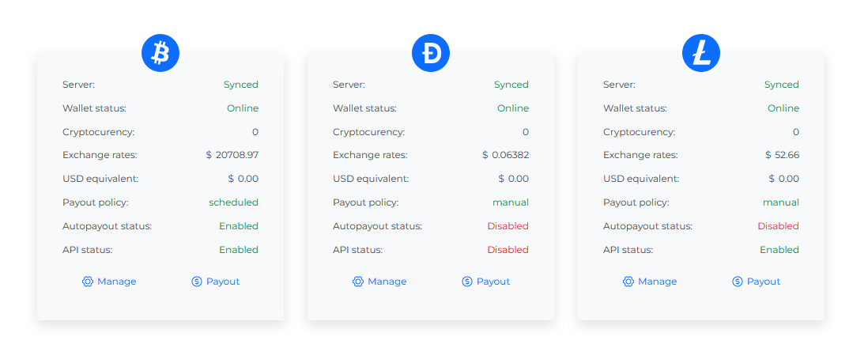Click the payout dollar icon in Dogecoin card
This screenshot has height=359, width=868.
tap(467, 282)
